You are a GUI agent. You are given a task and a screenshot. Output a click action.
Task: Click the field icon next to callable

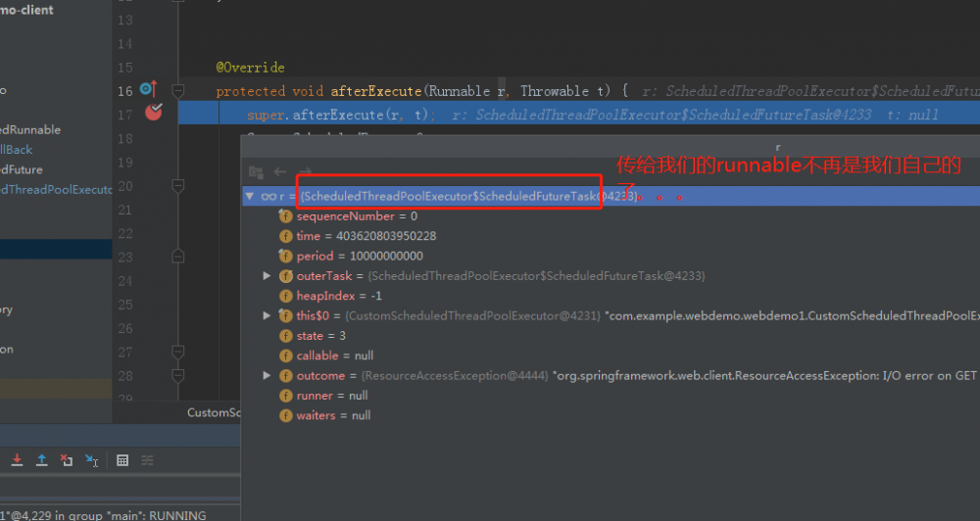coord(285,356)
